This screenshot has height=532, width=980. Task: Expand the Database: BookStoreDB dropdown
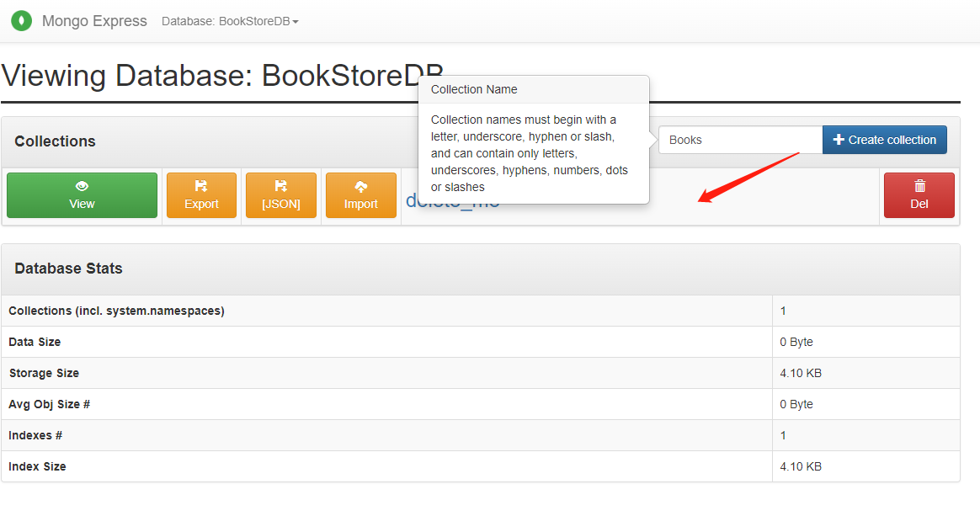229,21
